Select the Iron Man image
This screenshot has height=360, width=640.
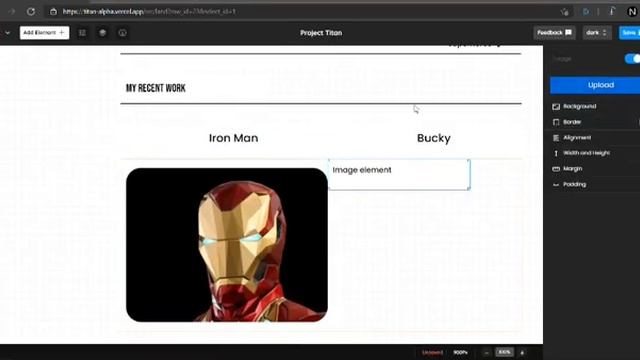[227, 245]
